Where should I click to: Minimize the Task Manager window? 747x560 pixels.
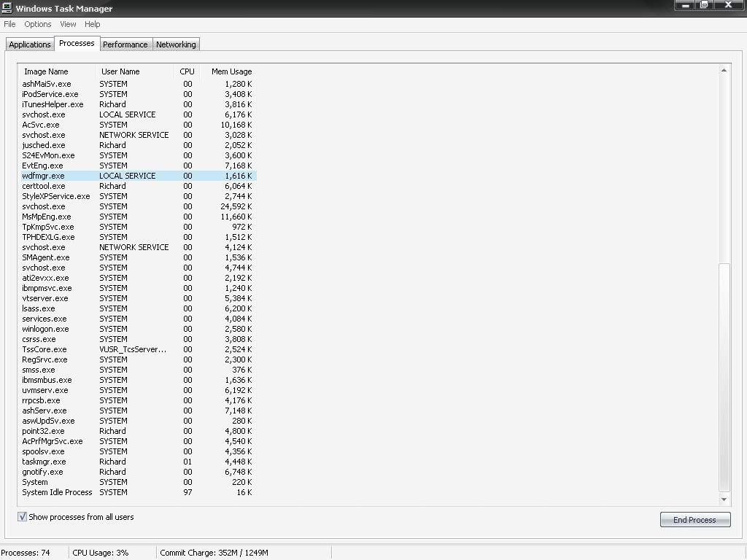(685, 5)
